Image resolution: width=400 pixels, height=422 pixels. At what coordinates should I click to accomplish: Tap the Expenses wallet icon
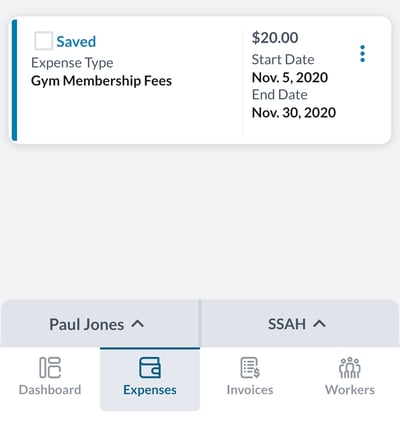(150, 367)
